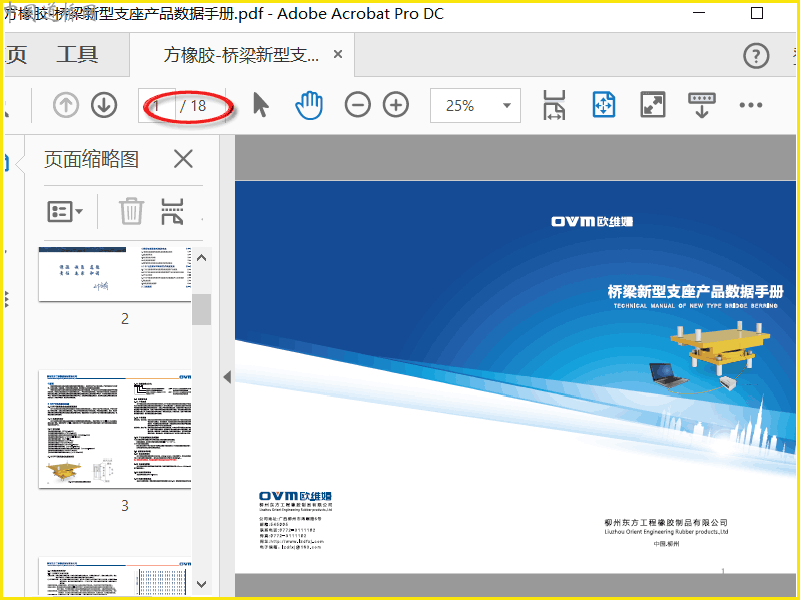
Task: Click the thumbnail panel scrollbar handle
Action: coord(202,309)
